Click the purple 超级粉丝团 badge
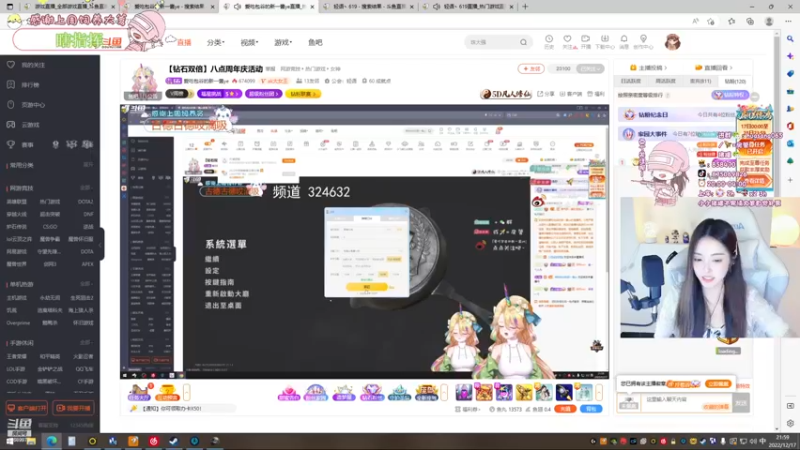Image resolution: width=800 pixels, height=450 pixels. click(x=263, y=94)
